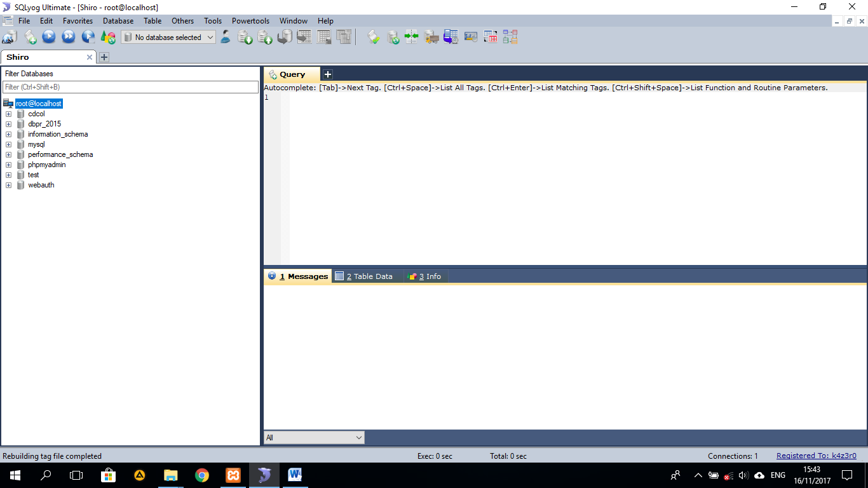
Task: Click the table-with-corner-mark toolbar icon
Action: 324,37
